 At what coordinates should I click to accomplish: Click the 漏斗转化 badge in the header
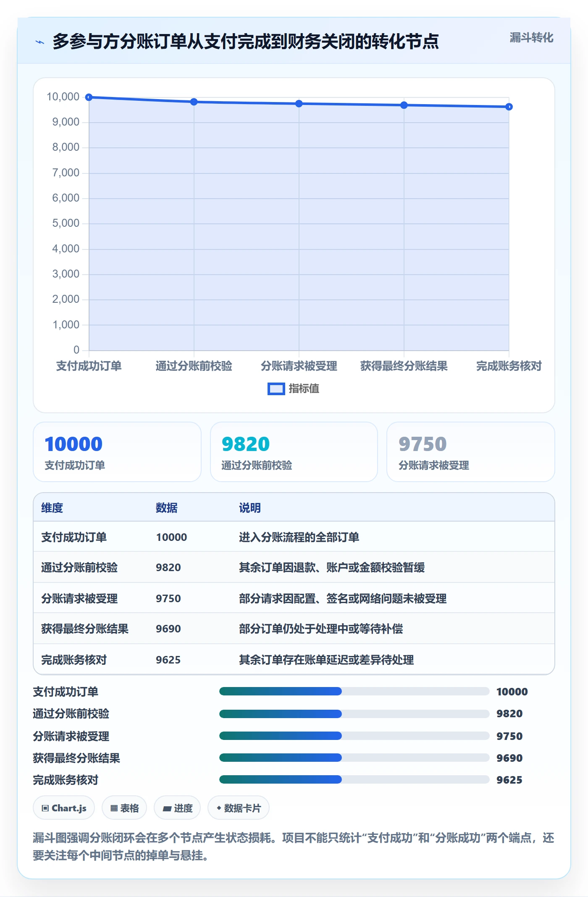pyautogui.click(x=531, y=38)
